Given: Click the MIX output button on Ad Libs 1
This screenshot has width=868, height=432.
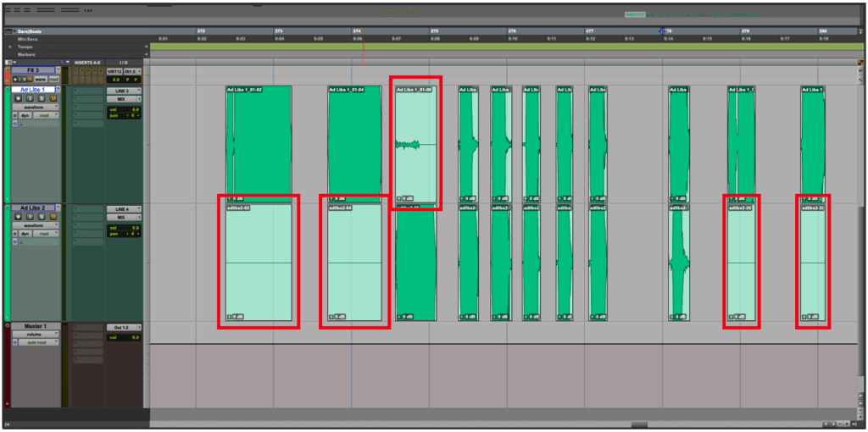Looking at the screenshot, I should click(x=124, y=99).
